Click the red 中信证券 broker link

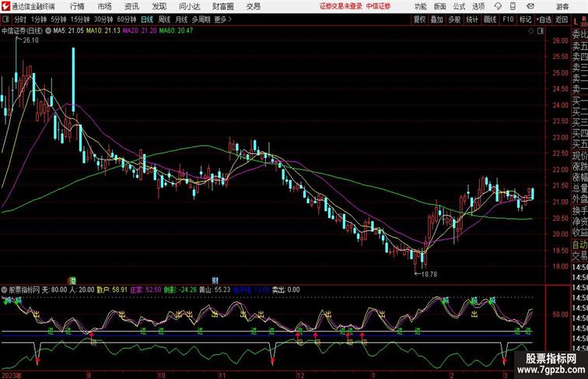(x=378, y=6)
